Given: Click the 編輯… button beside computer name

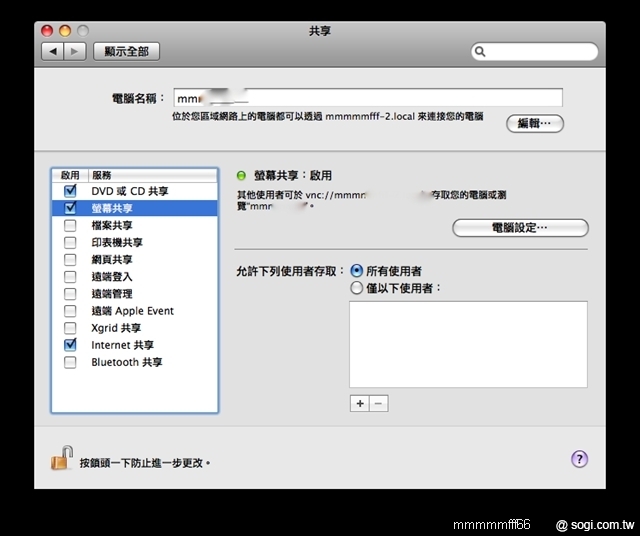Looking at the screenshot, I should 535,123.
